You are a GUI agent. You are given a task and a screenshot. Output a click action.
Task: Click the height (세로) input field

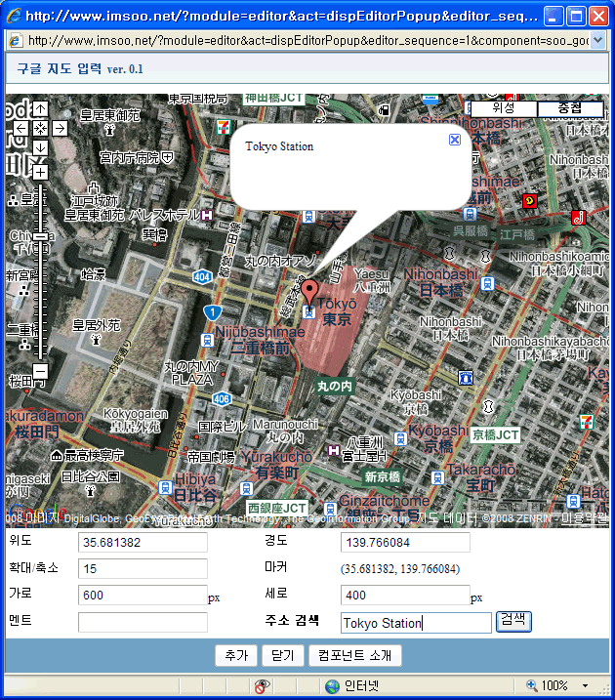(405, 596)
